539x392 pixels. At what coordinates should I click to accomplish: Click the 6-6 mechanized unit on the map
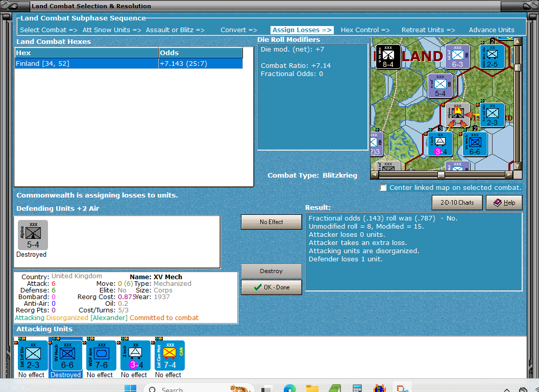click(475, 144)
